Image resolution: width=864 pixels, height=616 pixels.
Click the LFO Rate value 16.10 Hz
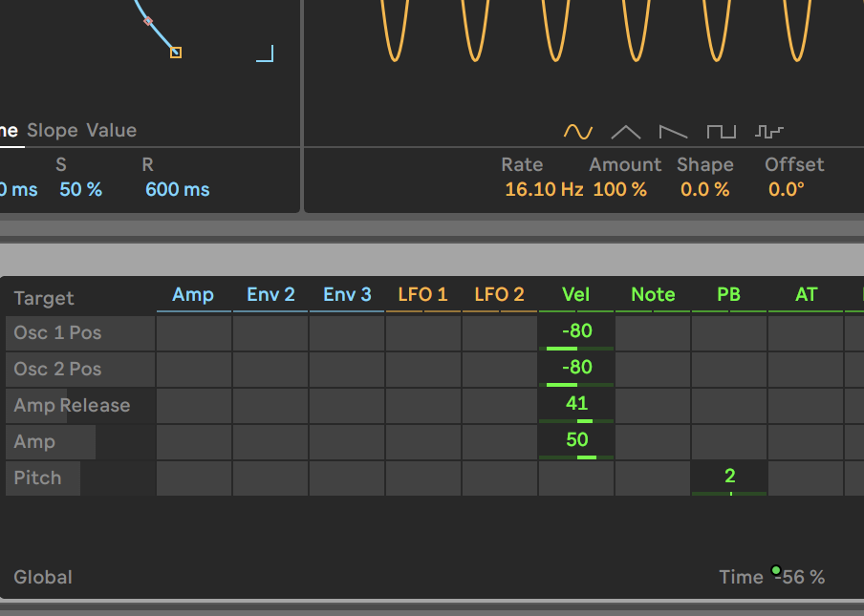coord(544,190)
